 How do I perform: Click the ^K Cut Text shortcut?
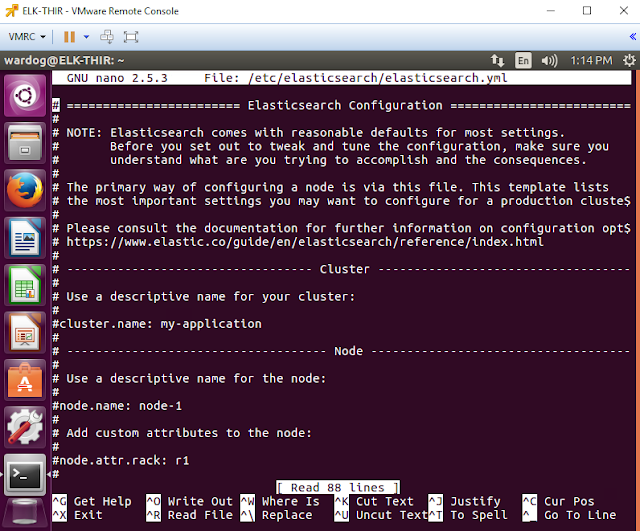point(374,501)
